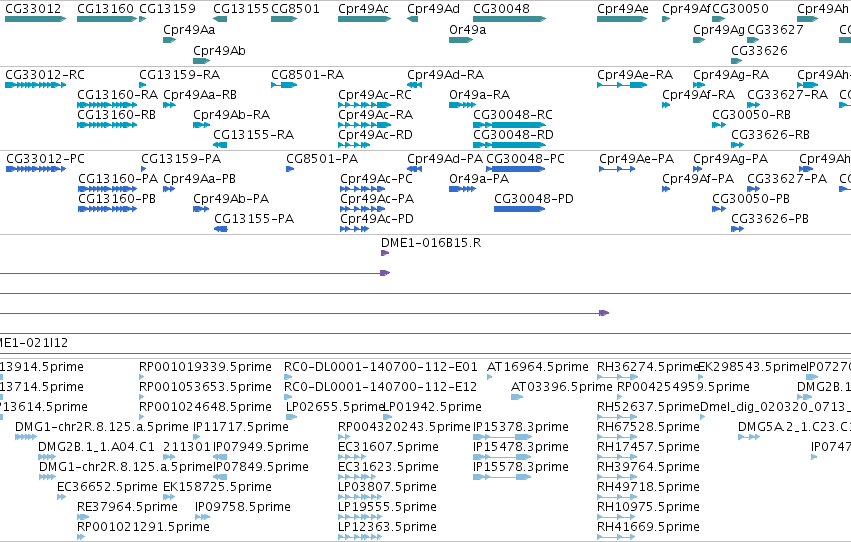This screenshot has height=542, width=851.
Task: Select RP001053653.5prime EST label
Action: (x=205, y=387)
